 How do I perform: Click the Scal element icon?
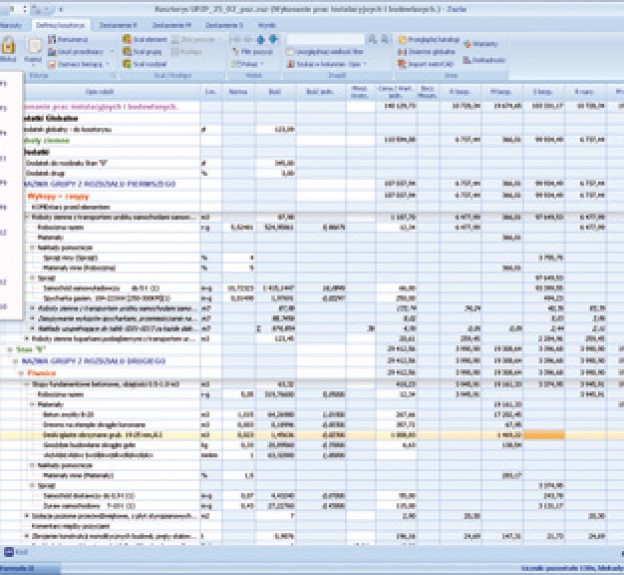tap(127, 39)
